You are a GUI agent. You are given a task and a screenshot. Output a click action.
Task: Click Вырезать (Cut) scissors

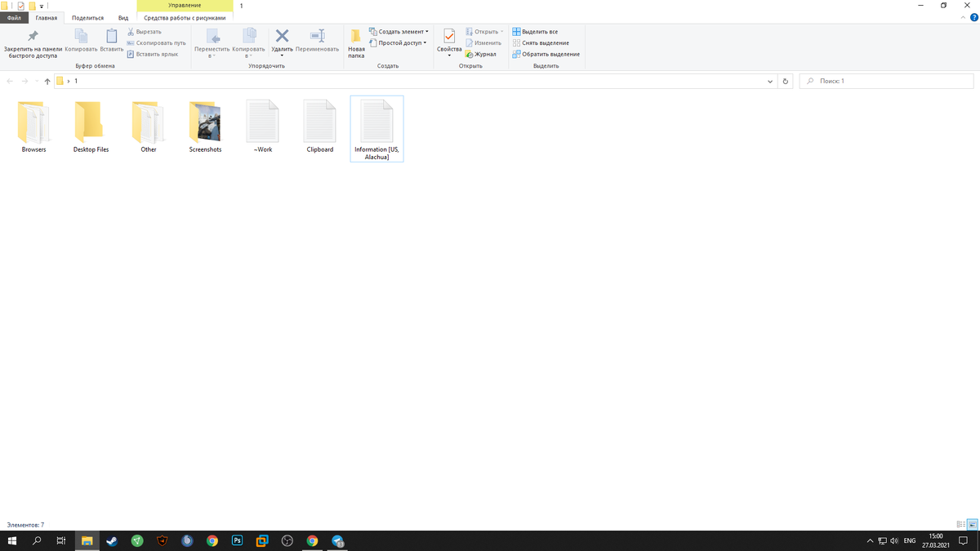pyautogui.click(x=145, y=32)
